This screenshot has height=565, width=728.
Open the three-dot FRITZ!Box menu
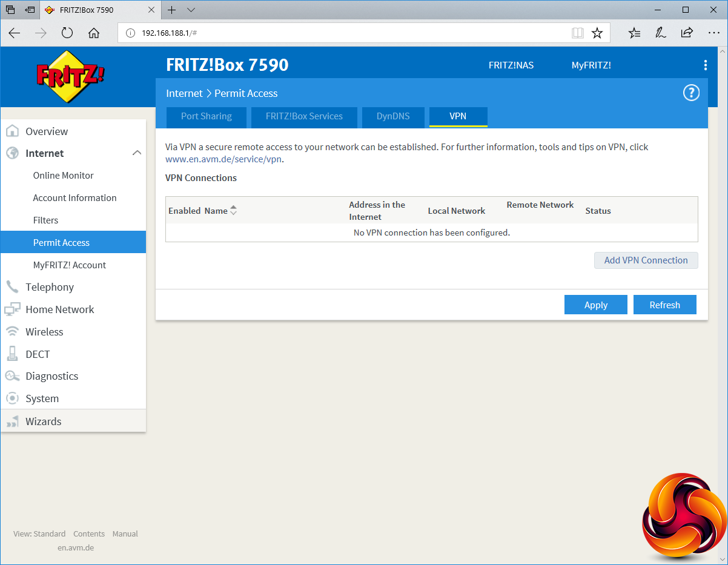[705, 65]
